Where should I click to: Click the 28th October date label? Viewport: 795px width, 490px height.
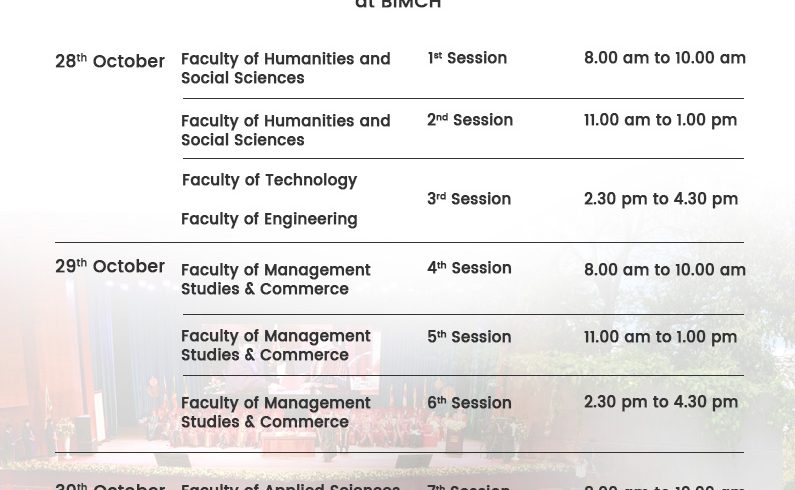pyautogui.click(x=110, y=62)
